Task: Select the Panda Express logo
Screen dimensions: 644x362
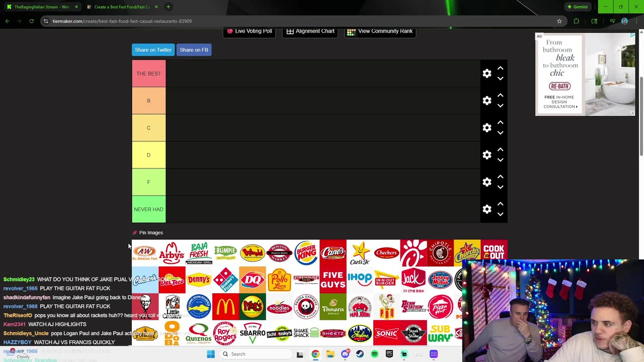Action: point(306,306)
